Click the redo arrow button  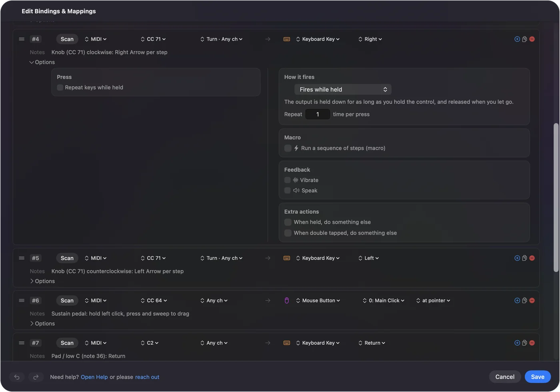(x=36, y=377)
